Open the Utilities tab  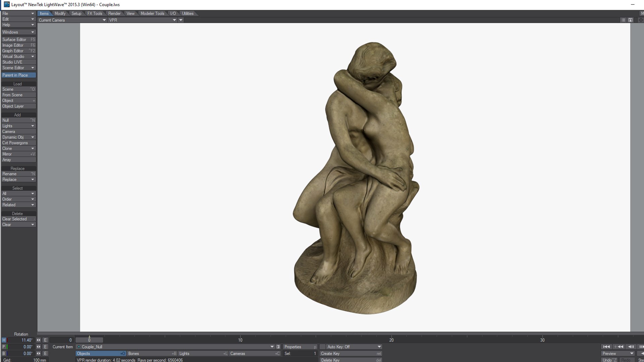coord(188,13)
